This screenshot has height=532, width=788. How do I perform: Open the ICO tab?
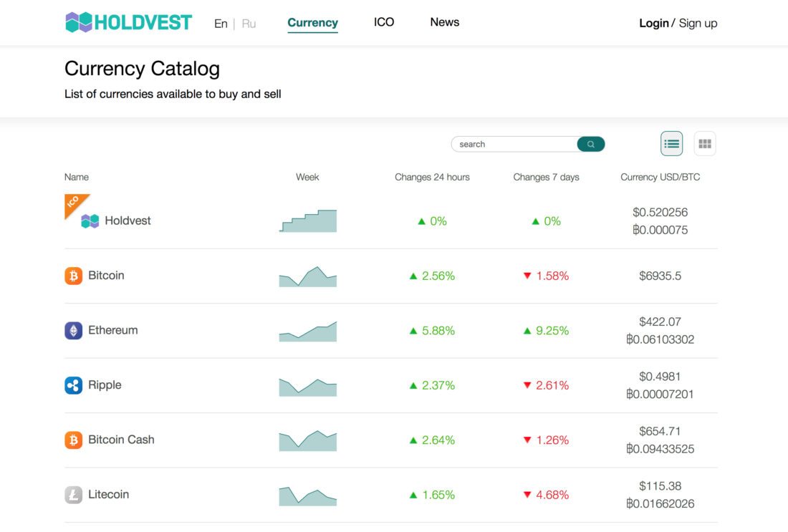tap(384, 22)
